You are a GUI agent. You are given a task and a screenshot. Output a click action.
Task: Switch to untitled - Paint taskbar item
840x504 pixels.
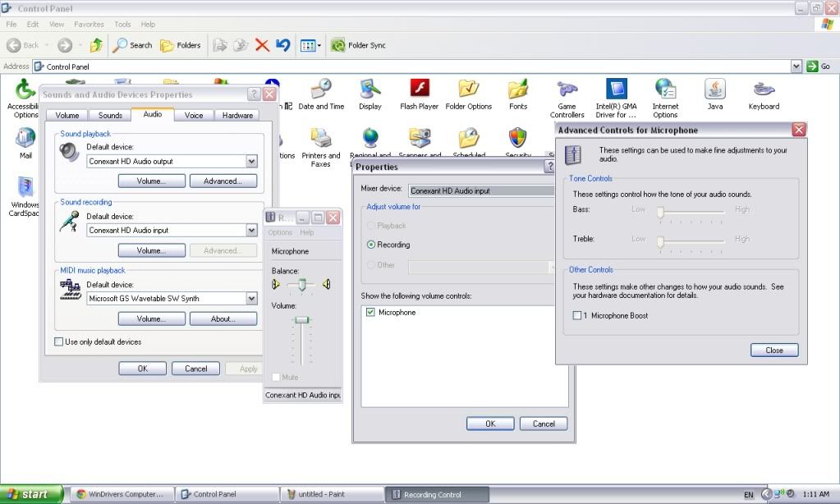pyautogui.click(x=333, y=494)
